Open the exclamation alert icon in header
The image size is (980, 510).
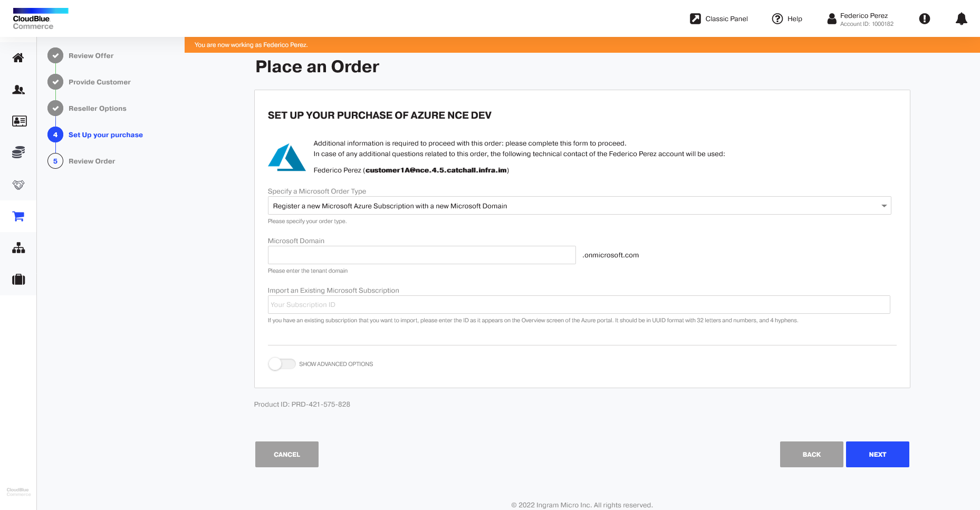925,19
